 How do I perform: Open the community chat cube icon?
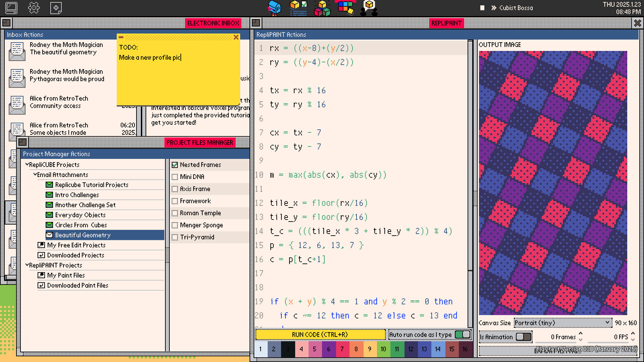pyautogui.click(x=369, y=8)
